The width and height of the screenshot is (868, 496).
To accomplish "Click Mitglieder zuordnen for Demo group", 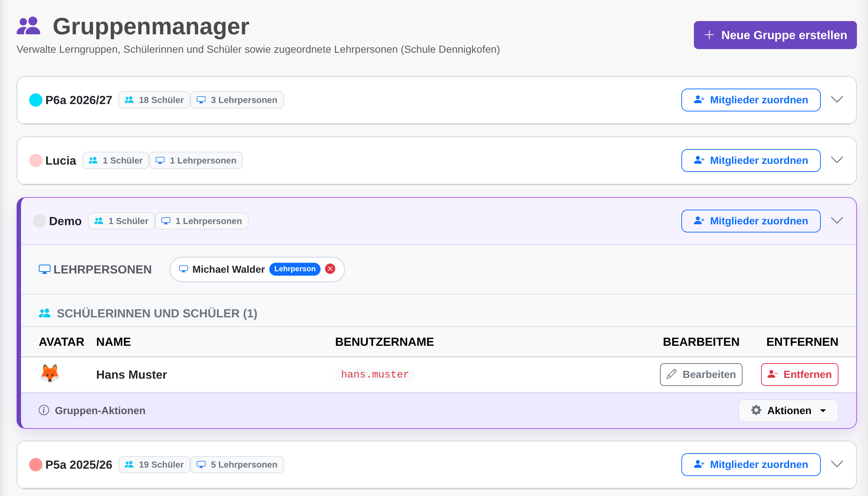I will point(751,221).
